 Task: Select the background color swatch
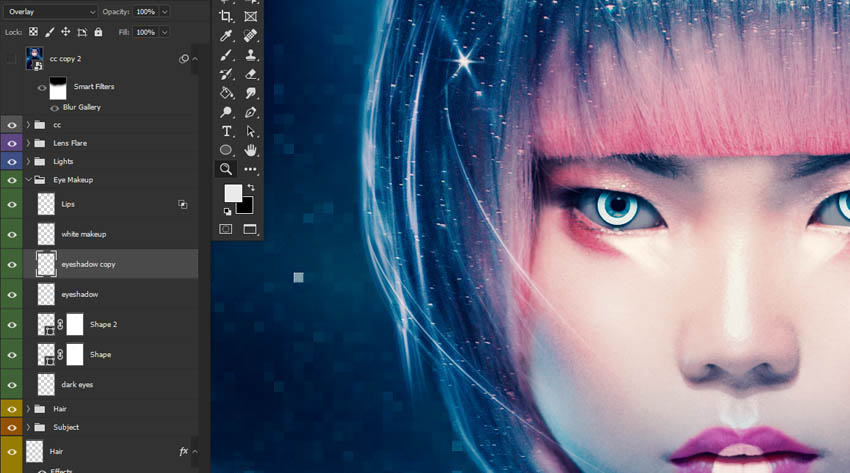pyautogui.click(x=247, y=208)
